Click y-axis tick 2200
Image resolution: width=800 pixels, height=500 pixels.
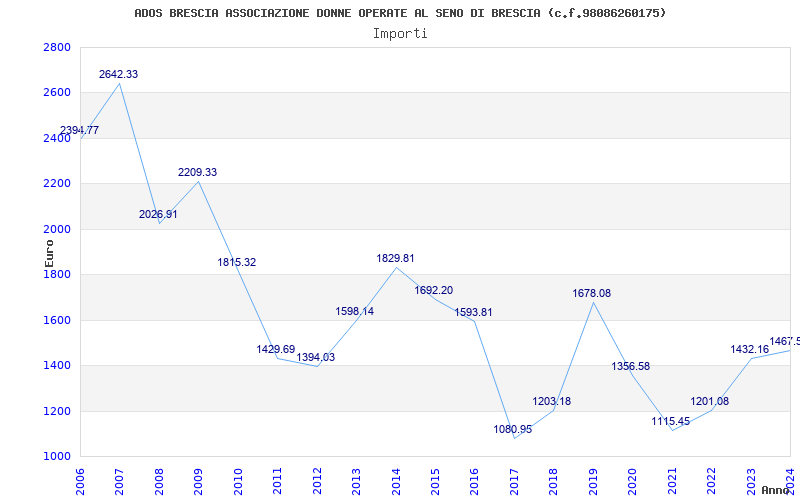[58, 184]
